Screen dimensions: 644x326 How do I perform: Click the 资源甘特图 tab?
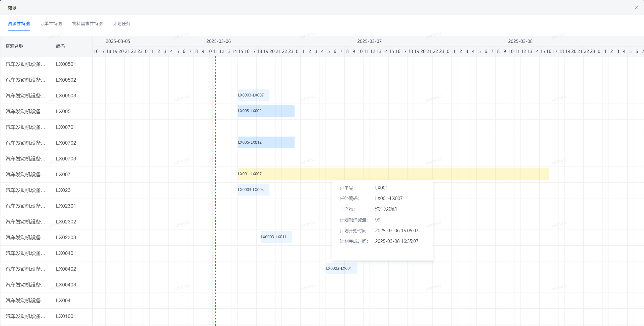pos(19,24)
